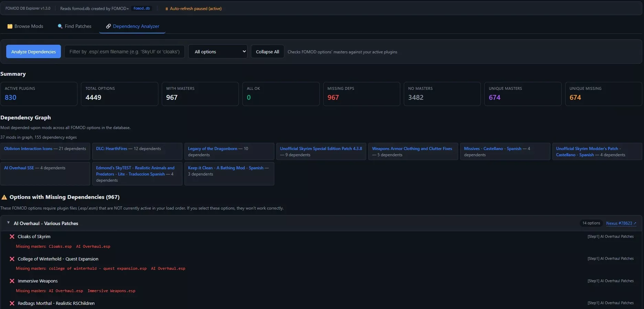Click the Analyze Dependencies button
644x309 pixels.
click(34, 52)
